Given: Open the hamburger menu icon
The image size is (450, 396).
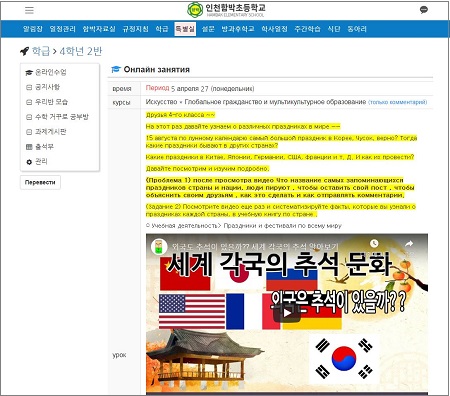Looking at the screenshot, I should [29, 10].
